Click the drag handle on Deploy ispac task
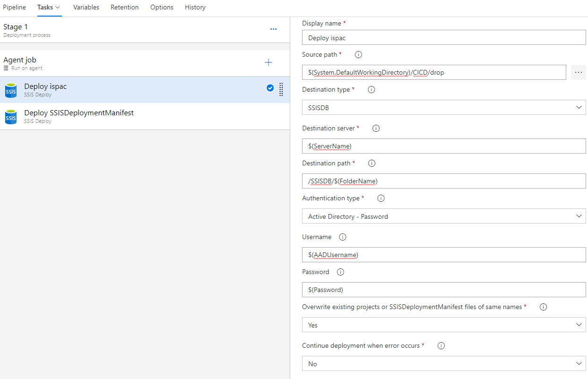The image size is (588, 379). click(x=281, y=90)
